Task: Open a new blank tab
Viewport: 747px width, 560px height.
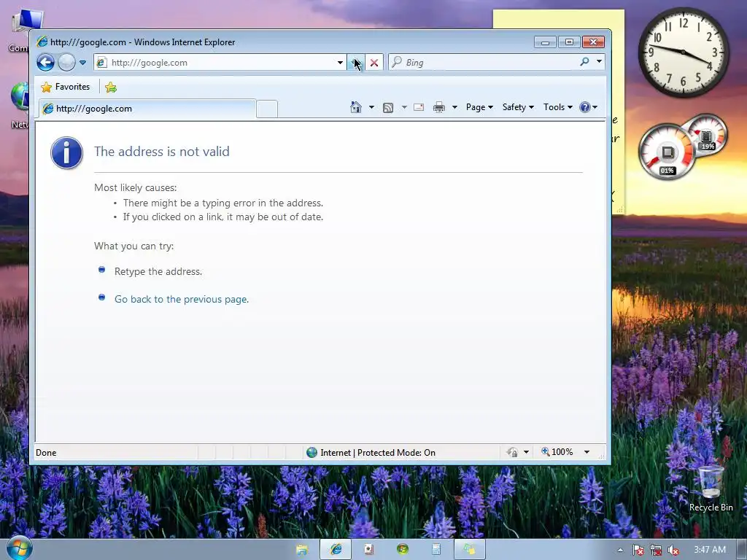Action: coord(267,109)
